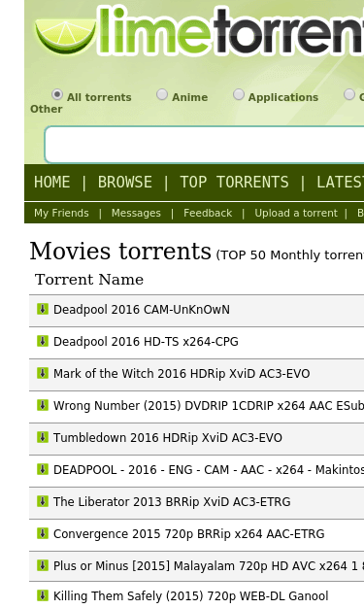
Task: Download icon for Mark of the Witch
Action: tap(43, 373)
